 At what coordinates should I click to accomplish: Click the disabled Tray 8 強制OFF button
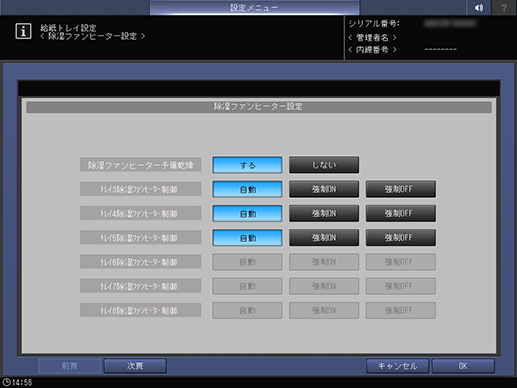click(x=401, y=310)
